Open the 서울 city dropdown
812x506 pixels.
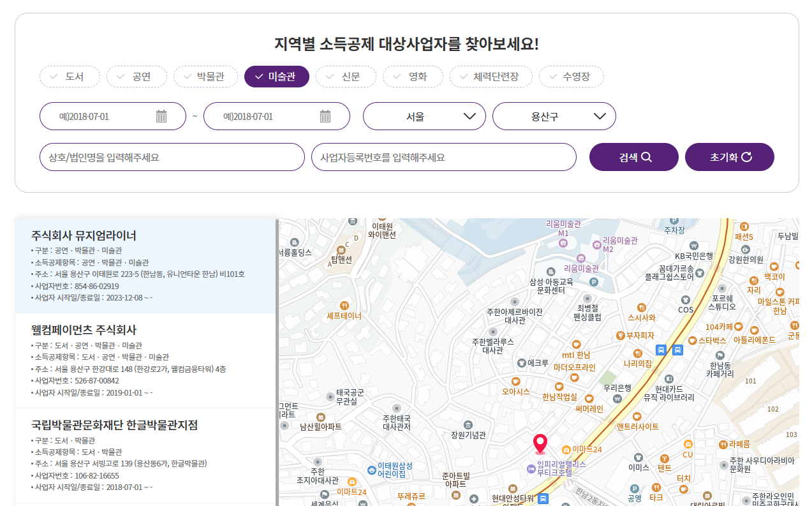pyautogui.click(x=424, y=116)
